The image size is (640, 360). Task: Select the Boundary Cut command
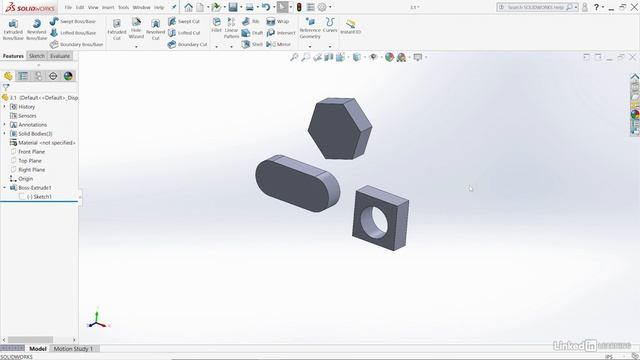pyautogui.click(x=188, y=44)
